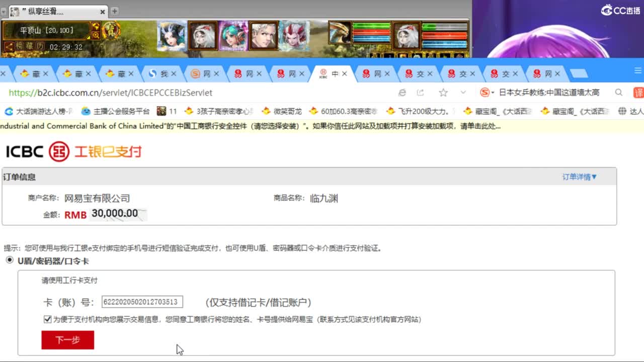Click the 寶 treasure icon beside the minimap
This screenshot has height=362, width=644.
pos(111,31)
